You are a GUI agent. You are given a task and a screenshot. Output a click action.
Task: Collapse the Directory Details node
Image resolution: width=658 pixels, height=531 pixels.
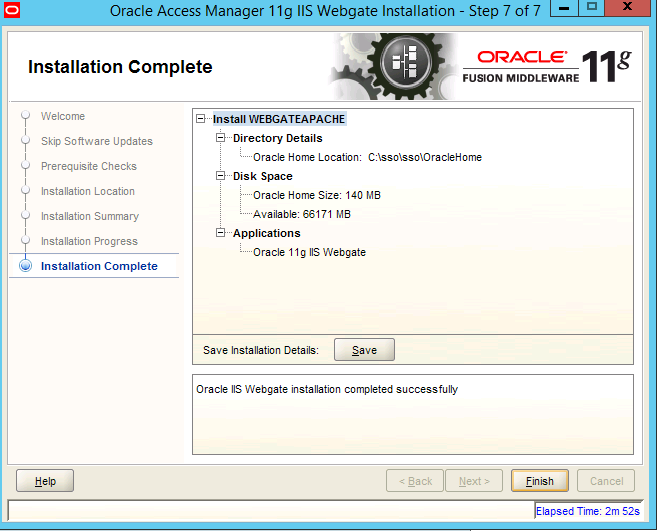(x=220, y=138)
